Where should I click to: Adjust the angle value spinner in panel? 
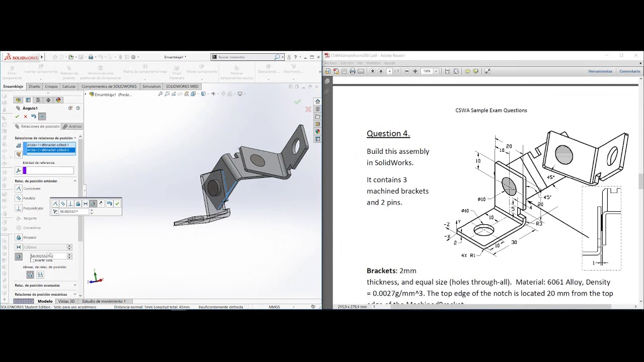[x=69, y=256]
